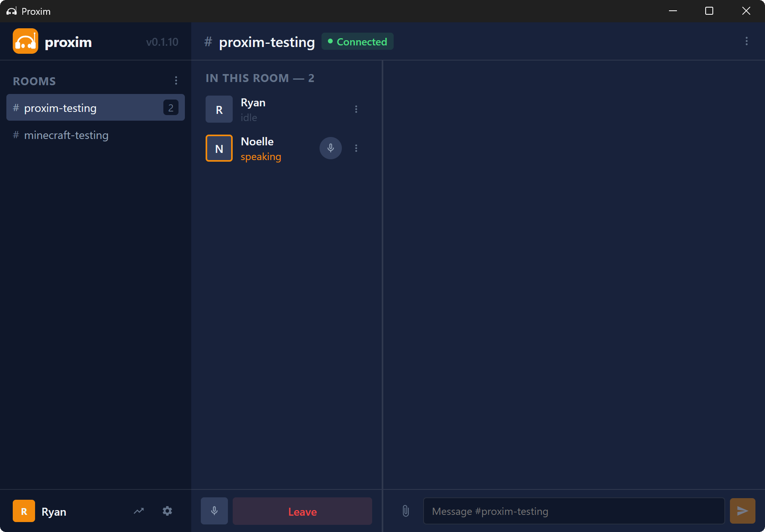The image size is (765, 532).
Task: Open the room options menu top right
Action: (x=747, y=41)
